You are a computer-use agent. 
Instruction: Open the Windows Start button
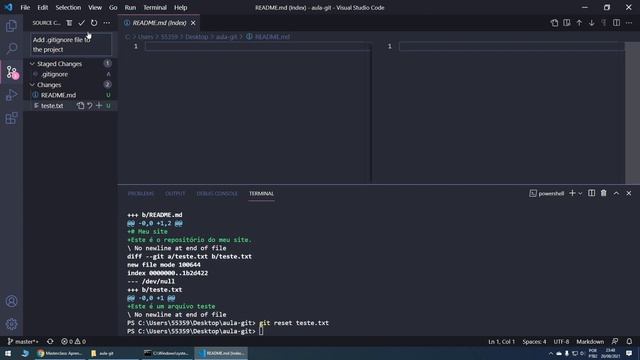click(8, 353)
